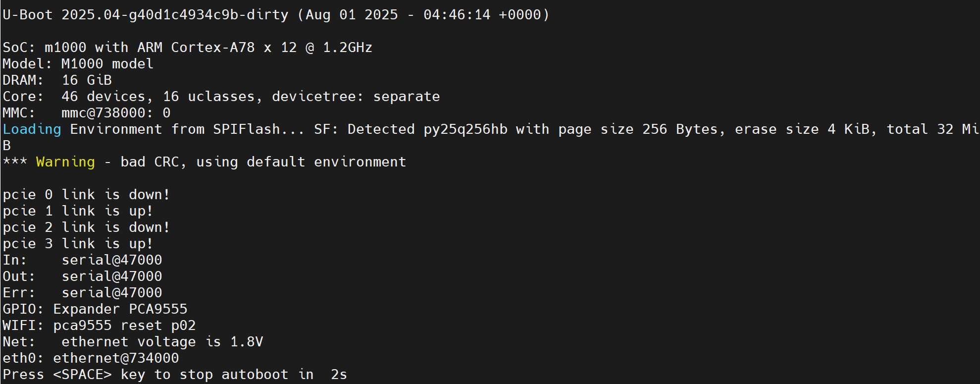Click the WIFI pca9555 reset p02 line
The height and width of the screenshot is (384, 980).
pos(99,326)
